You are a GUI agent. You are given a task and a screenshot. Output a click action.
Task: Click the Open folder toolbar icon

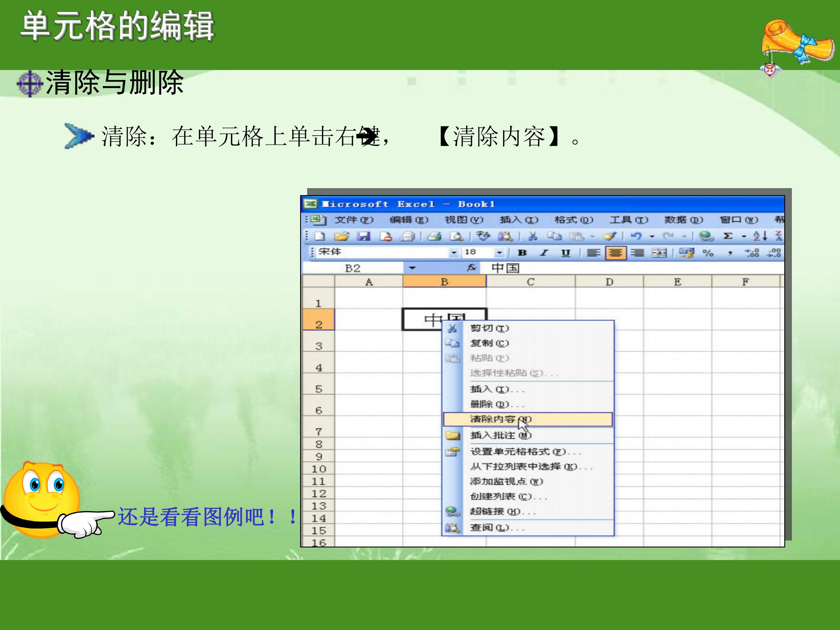point(341,236)
